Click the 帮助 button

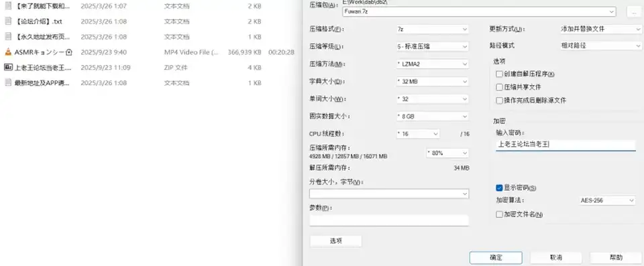click(x=616, y=258)
